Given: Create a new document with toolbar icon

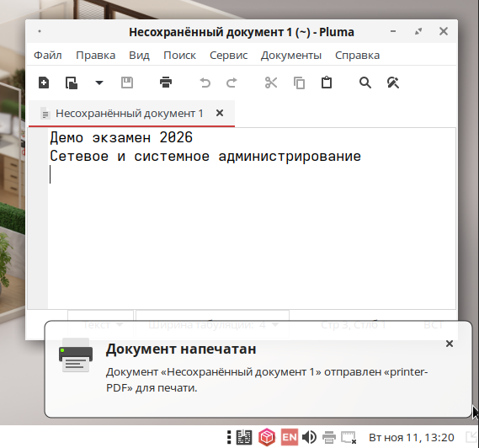Looking at the screenshot, I should pyautogui.click(x=44, y=83).
